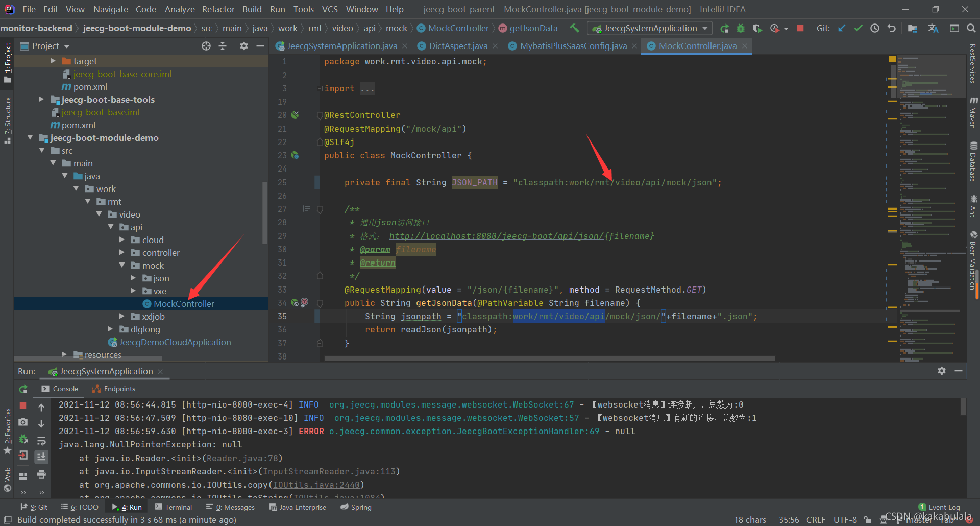Click Up the Stack Trace arrow

[x=41, y=408]
